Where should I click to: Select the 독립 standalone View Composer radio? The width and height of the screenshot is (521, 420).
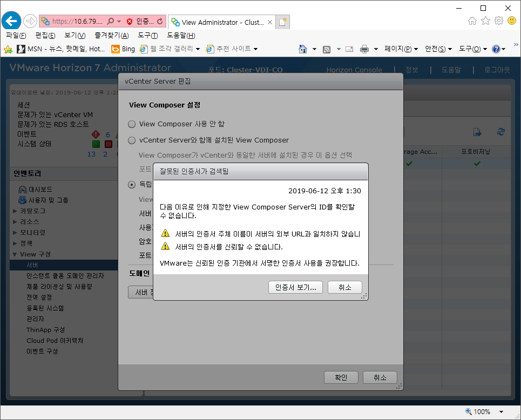click(132, 185)
